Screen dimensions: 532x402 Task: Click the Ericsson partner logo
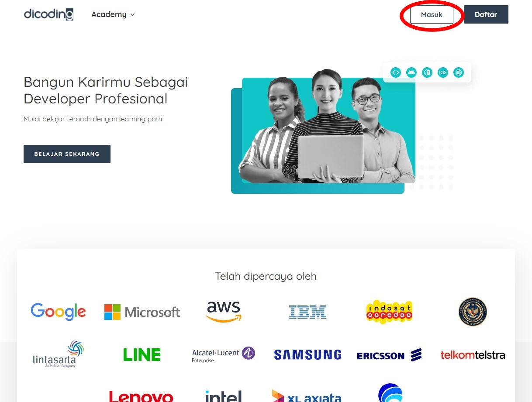click(x=389, y=355)
